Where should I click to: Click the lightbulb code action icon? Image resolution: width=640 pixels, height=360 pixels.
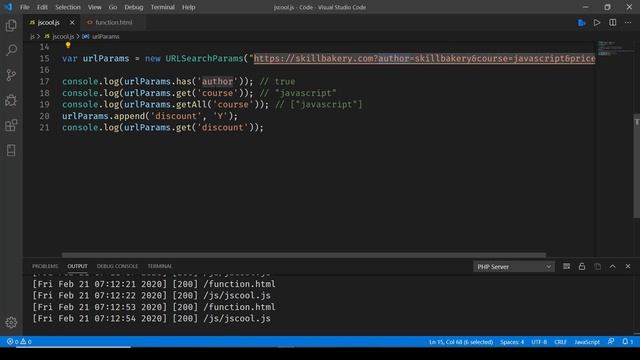coord(68,45)
